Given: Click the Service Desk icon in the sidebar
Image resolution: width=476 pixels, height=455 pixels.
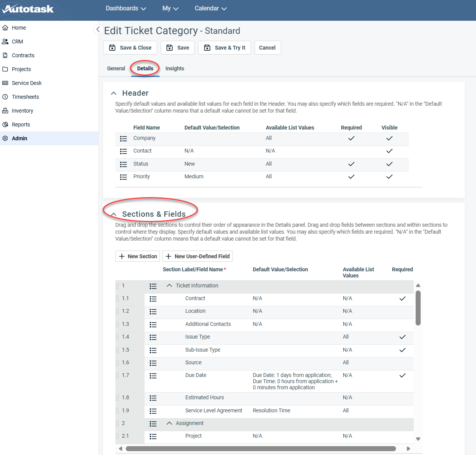Looking at the screenshot, I should point(5,83).
